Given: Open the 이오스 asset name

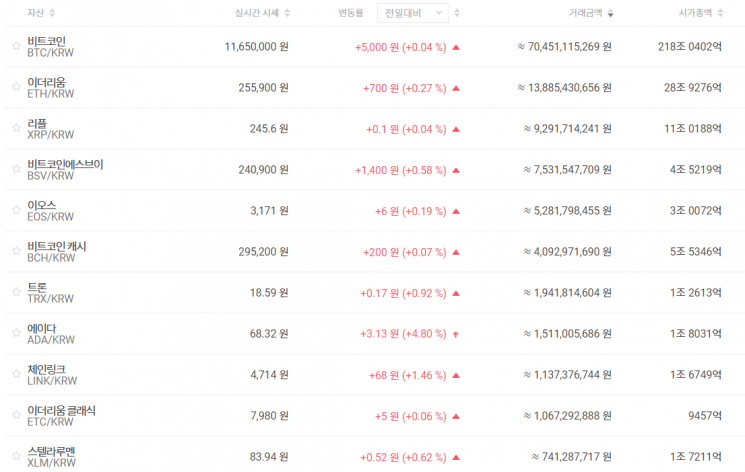Looking at the screenshot, I should pyautogui.click(x=42, y=205).
